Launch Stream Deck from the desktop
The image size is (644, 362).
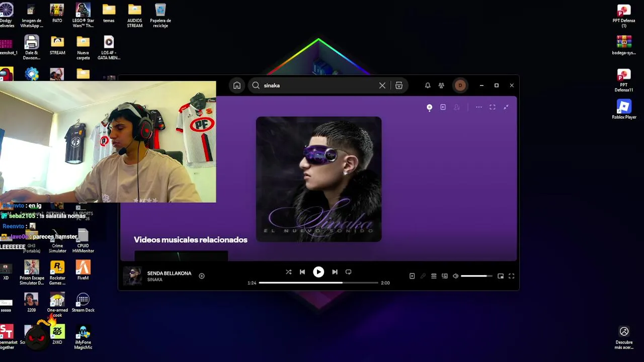(x=83, y=302)
